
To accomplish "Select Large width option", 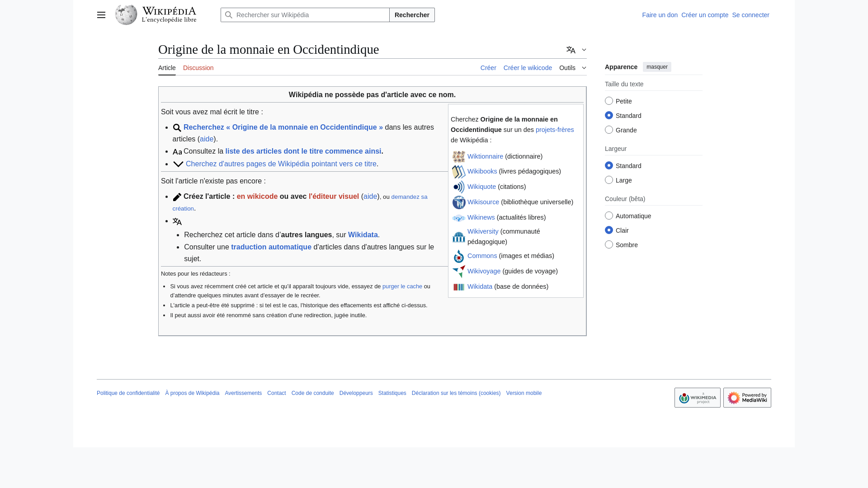I will [x=609, y=180].
